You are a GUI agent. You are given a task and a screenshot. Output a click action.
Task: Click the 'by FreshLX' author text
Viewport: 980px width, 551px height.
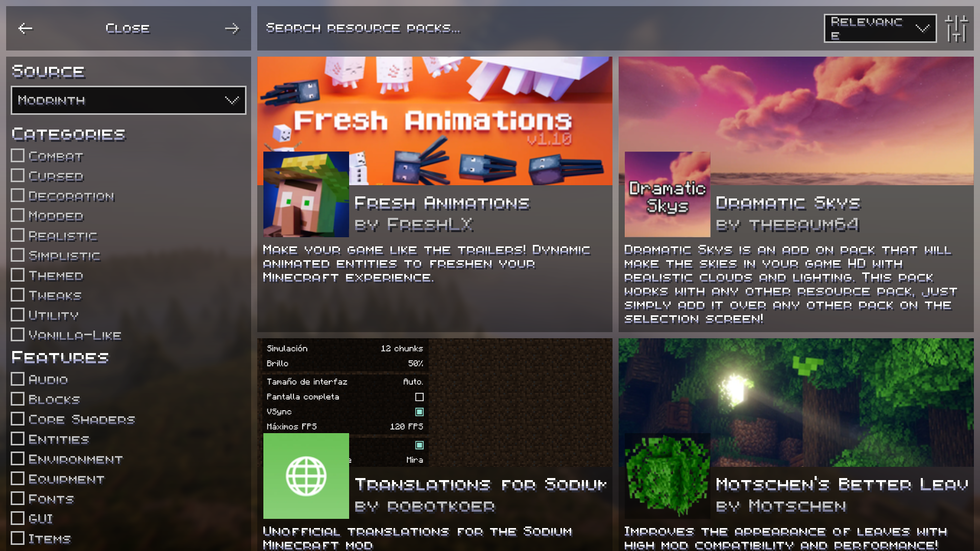point(414,225)
